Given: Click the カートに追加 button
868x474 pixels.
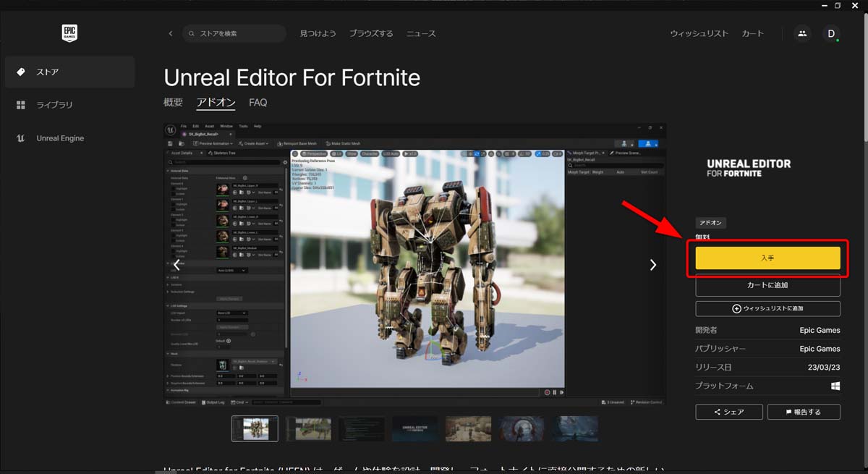Looking at the screenshot, I should [767, 286].
